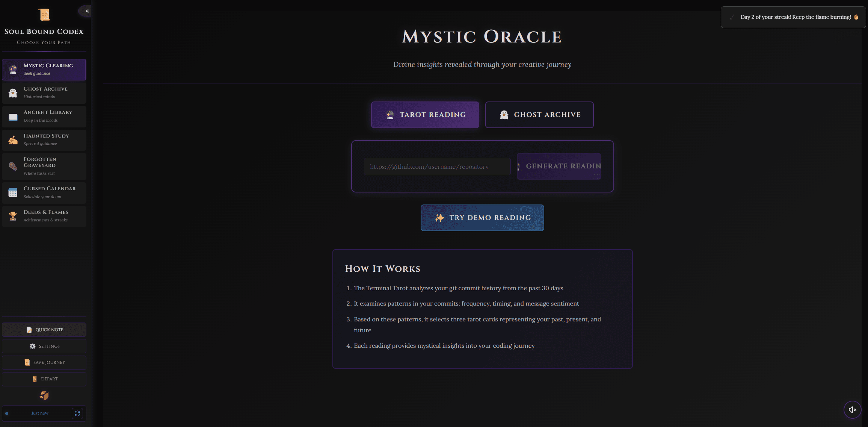Focus the GitHub repository URL field
Viewport: 868px width, 427px height.
click(437, 167)
